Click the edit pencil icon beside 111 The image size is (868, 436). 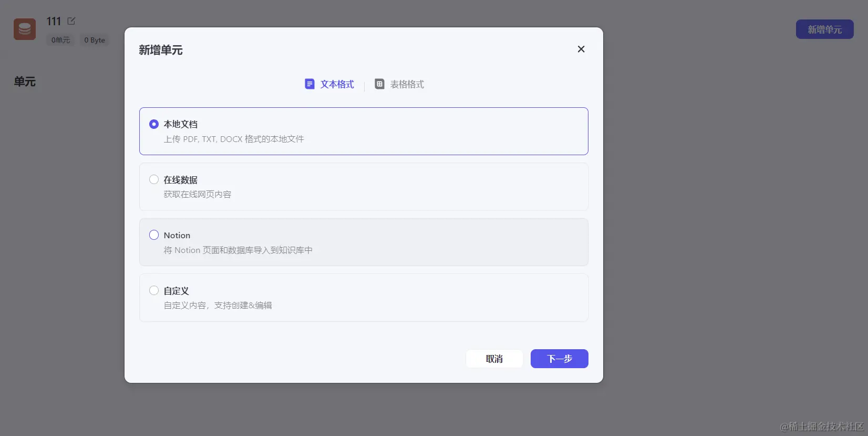click(x=71, y=21)
